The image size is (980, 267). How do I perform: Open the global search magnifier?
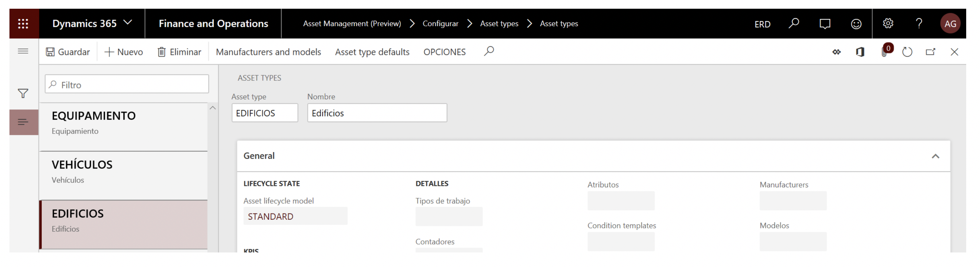point(794,24)
